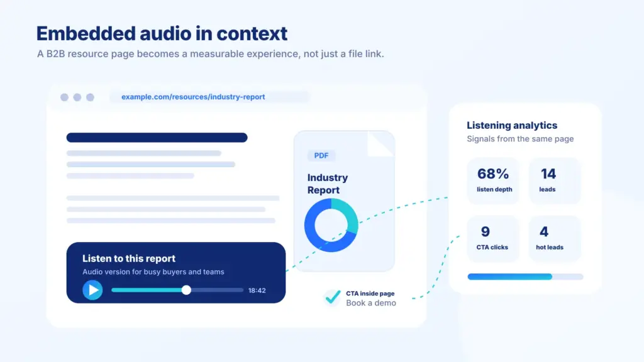This screenshot has width=644, height=362.
Task: Click the B2B resource page subtitle
Action: 210,54
